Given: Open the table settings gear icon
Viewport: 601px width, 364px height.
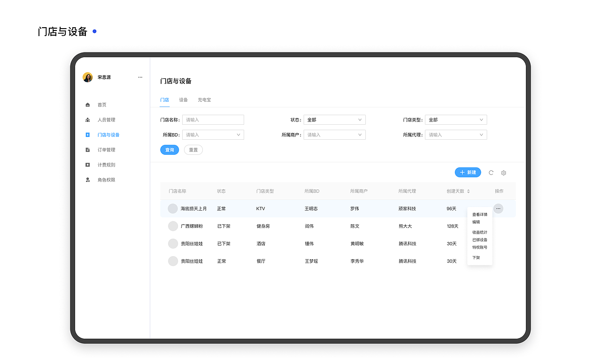Looking at the screenshot, I should (x=503, y=173).
